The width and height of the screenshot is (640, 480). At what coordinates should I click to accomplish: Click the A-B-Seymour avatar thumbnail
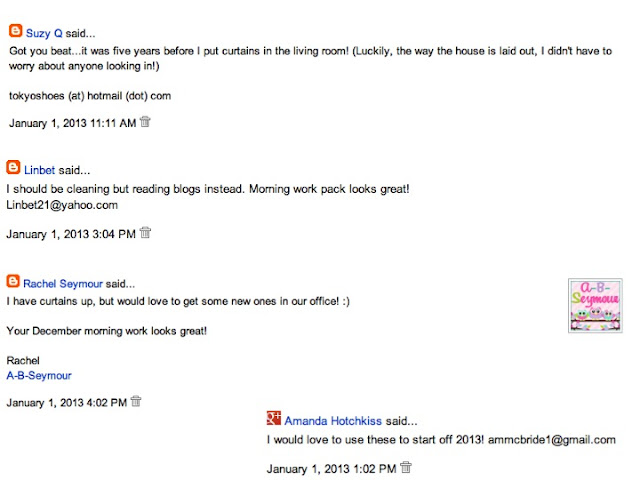point(595,305)
